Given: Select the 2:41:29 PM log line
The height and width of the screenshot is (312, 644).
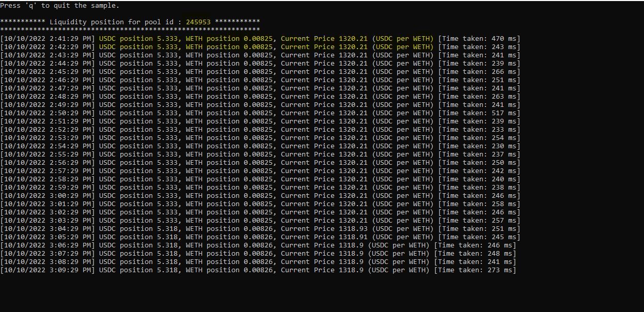Looking at the screenshot, I should (x=260, y=39).
